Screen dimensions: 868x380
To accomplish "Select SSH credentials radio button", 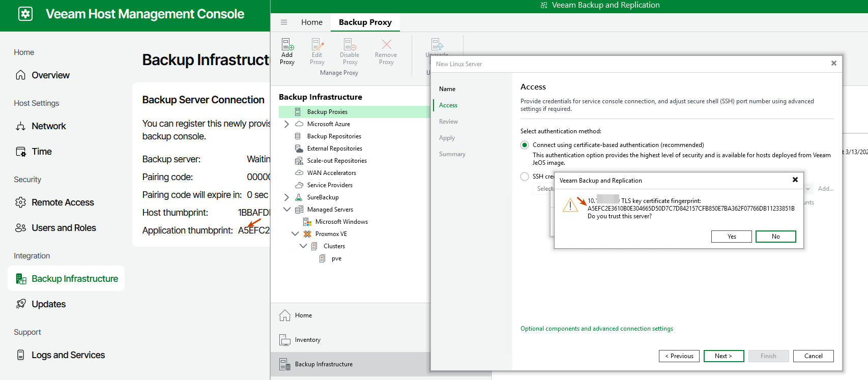I will click(525, 177).
